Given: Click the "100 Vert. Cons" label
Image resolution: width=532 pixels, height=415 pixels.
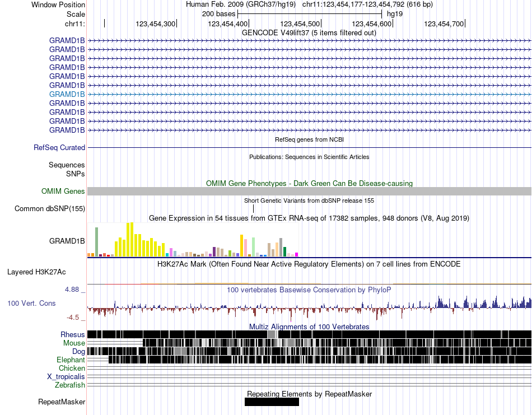Looking at the screenshot, I should click(x=31, y=304).
